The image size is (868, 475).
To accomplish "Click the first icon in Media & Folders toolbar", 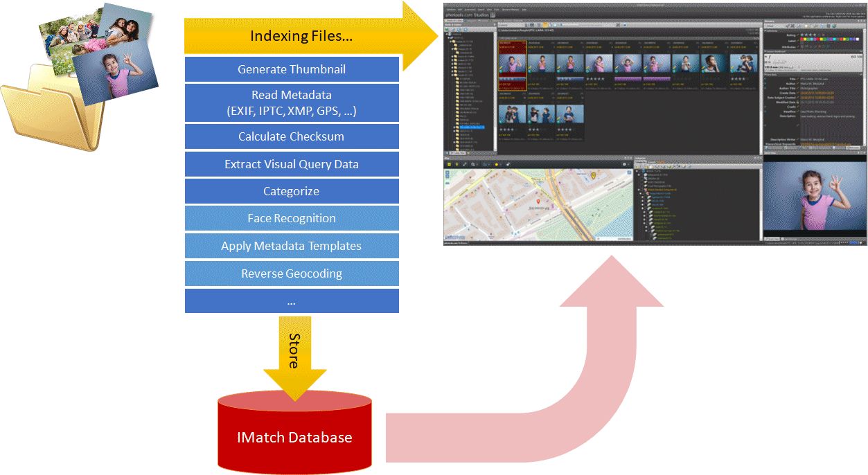I will [x=447, y=30].
